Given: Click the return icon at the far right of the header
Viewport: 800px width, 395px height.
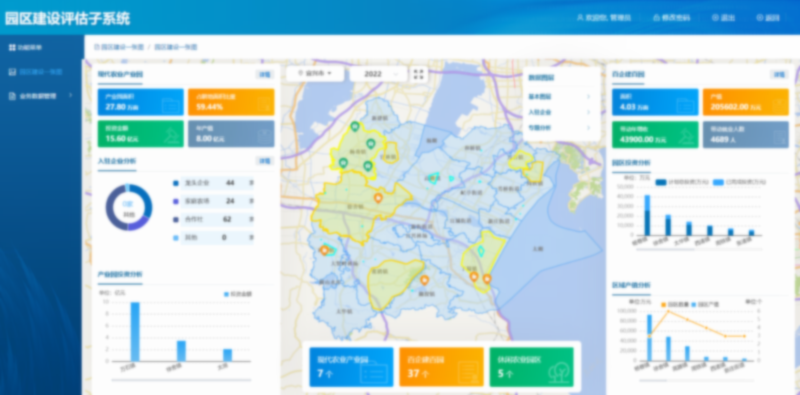Looking at the screenshot, I should coord(760,17).
